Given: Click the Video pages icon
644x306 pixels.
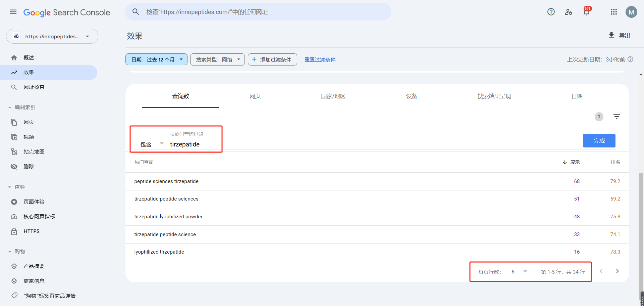Looking at the screenshot, I should pos(14,137).
